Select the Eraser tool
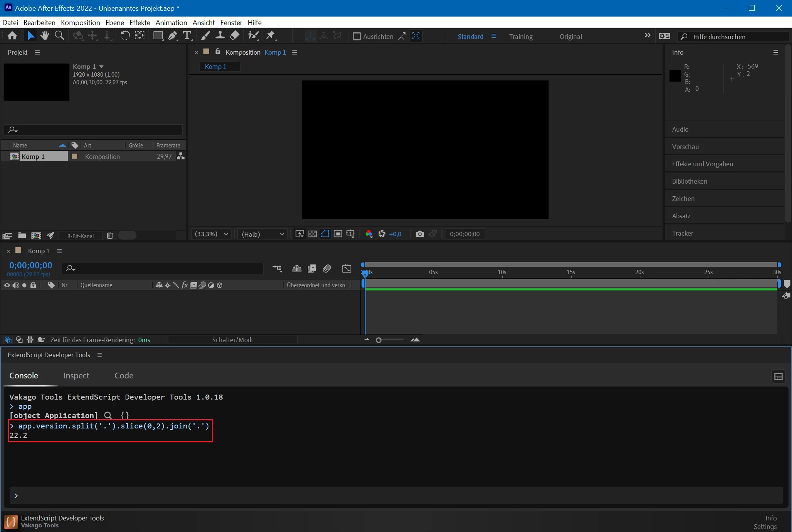792x532 pixels. pos(235,36)
